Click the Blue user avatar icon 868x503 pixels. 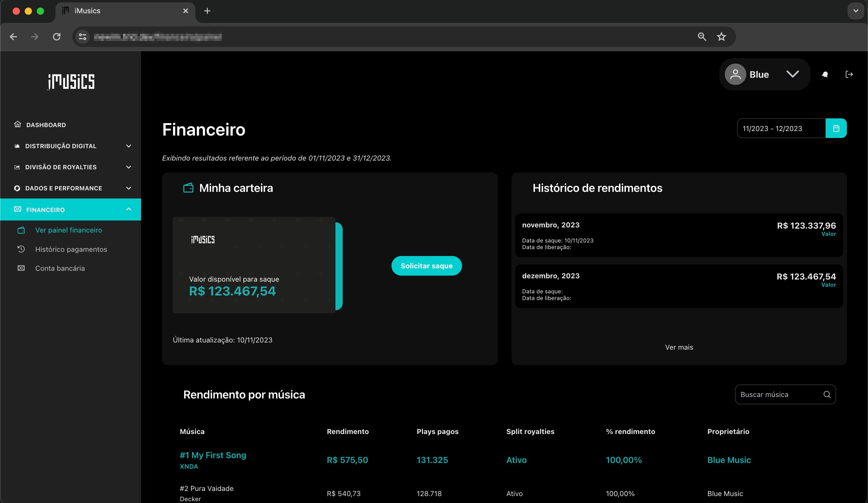735,74
